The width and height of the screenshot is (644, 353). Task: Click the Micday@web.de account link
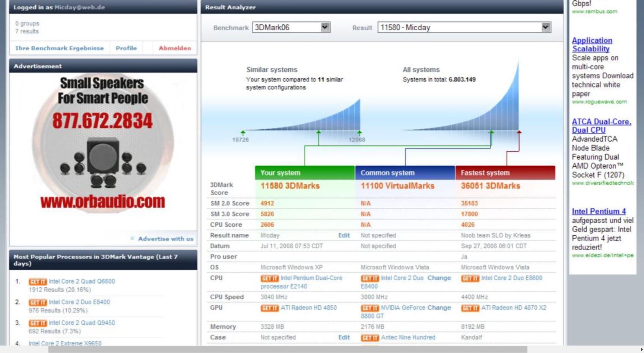[x=80, y=7]
